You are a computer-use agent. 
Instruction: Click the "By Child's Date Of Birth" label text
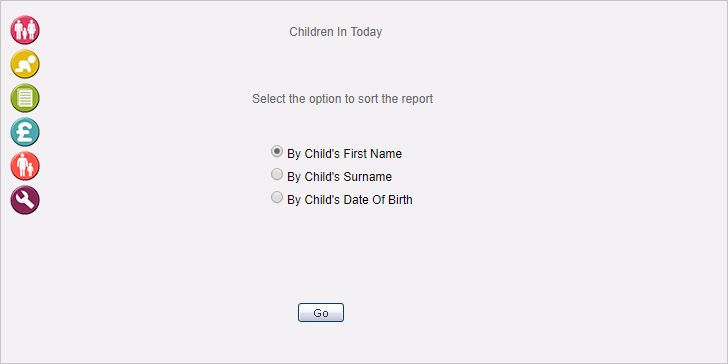350,200
